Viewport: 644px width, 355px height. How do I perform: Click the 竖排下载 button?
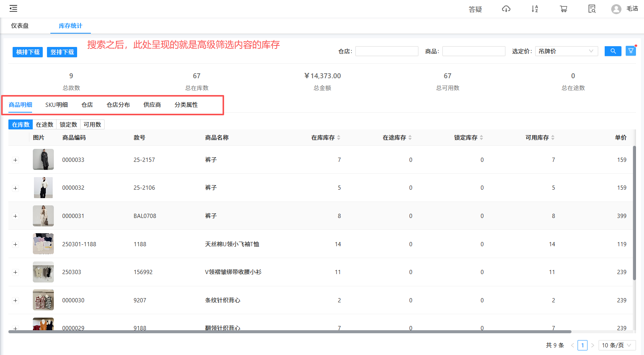[62, 52]
